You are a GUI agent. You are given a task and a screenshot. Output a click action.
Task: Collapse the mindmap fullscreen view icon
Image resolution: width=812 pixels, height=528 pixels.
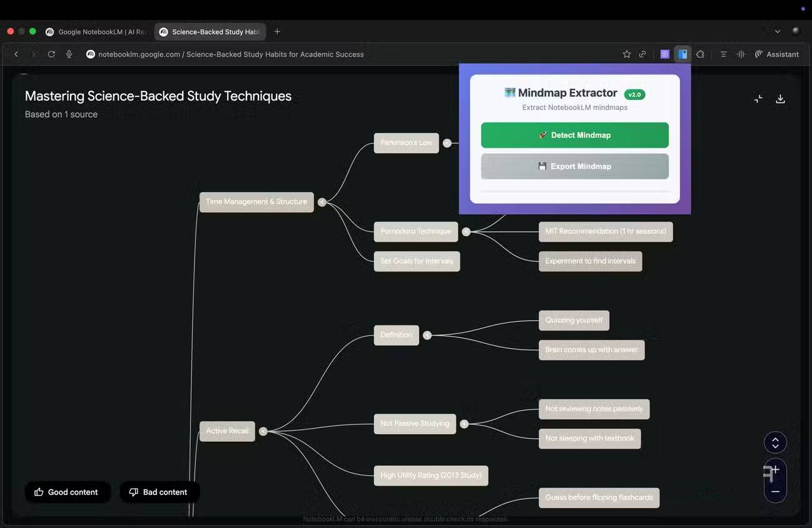pyautogui.click(x=758, y=99)
